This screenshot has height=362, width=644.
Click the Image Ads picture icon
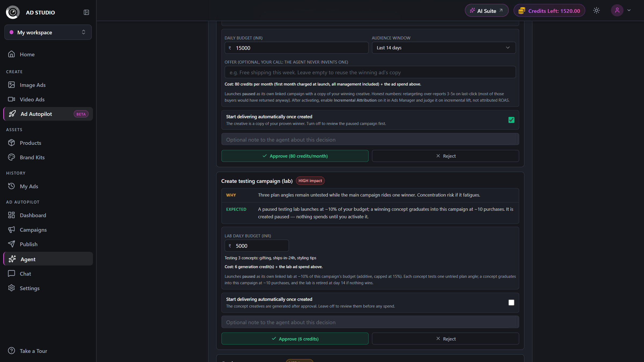11,85
